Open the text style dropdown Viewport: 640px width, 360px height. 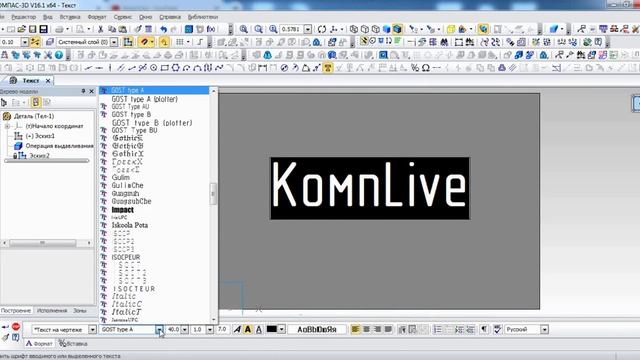93,329
